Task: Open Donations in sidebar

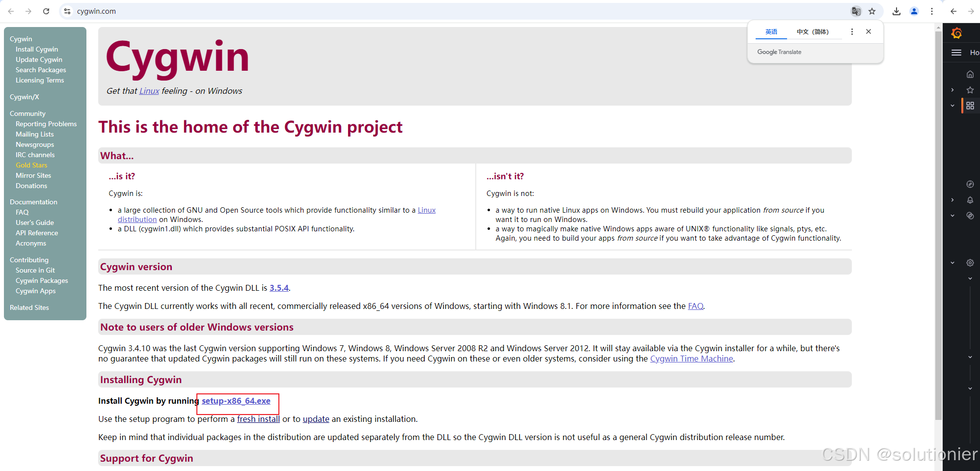Action: pyautogui.click(x=31, y=186)
